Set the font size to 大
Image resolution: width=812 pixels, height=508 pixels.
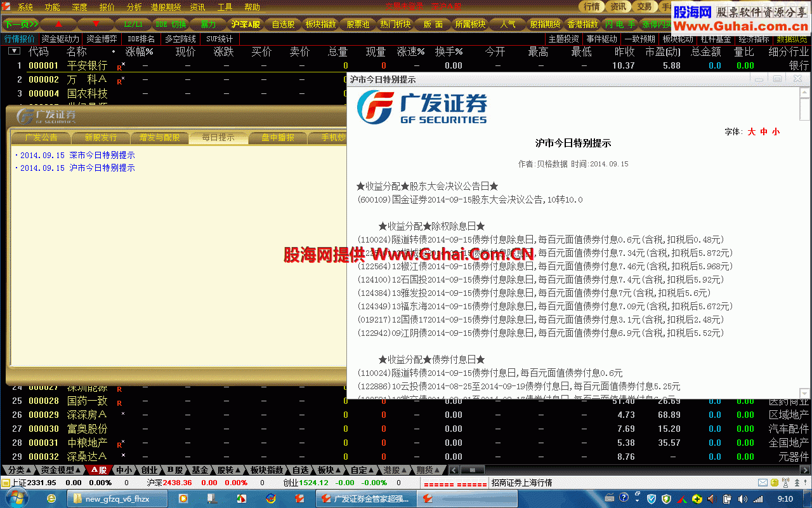click(752, 131)
